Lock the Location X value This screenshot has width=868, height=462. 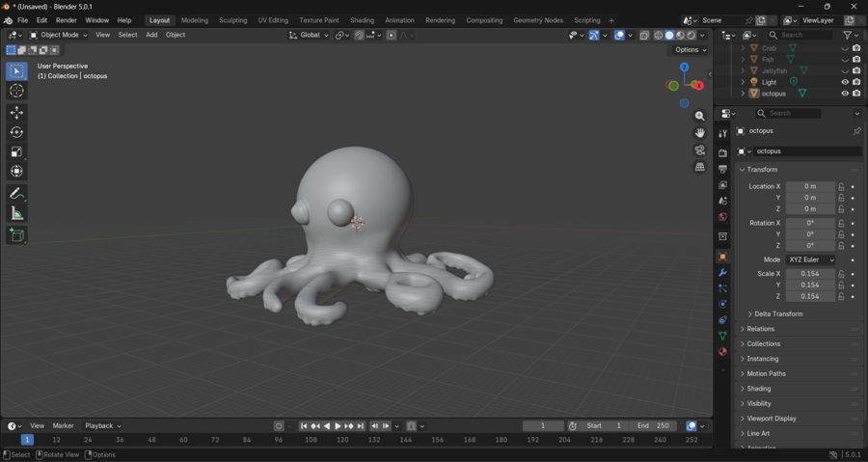coord(841,186)
